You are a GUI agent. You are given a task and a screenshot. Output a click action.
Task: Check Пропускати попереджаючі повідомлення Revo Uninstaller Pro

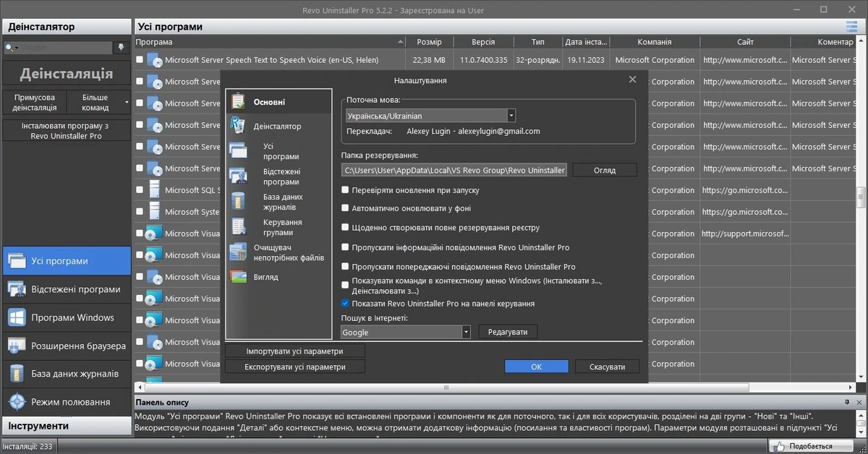(x=346, y=267)
